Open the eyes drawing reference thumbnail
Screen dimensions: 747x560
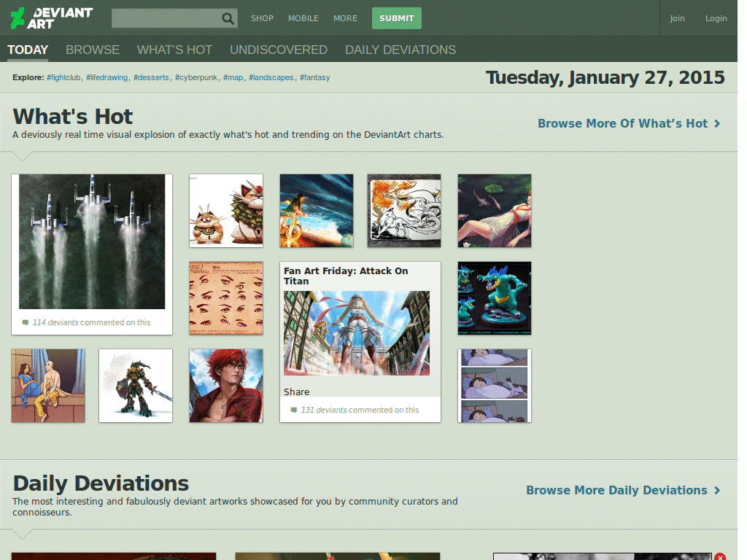(x=226, y=298)
